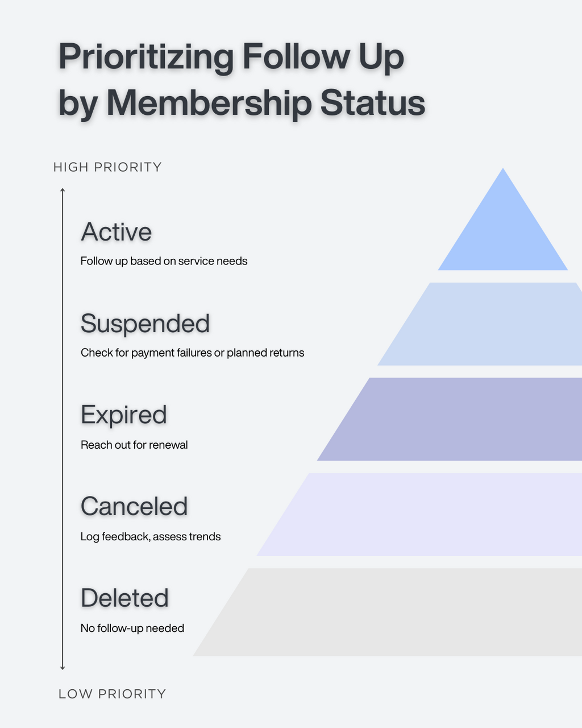This screenshot has width=582, height=728.
Task: Click the downward arrowhead of priority axis
Action: [x=63, y=667]
